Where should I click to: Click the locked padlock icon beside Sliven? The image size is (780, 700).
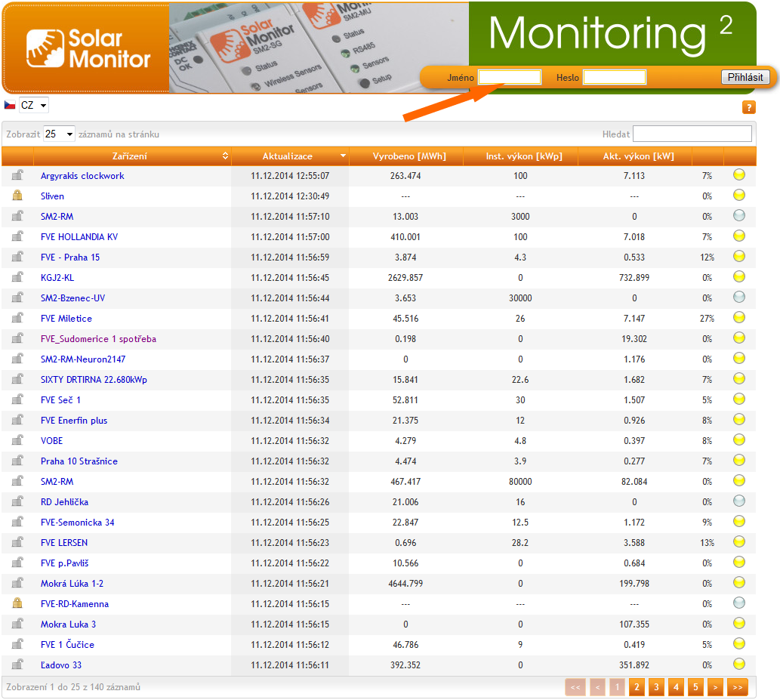click(17, 196)
